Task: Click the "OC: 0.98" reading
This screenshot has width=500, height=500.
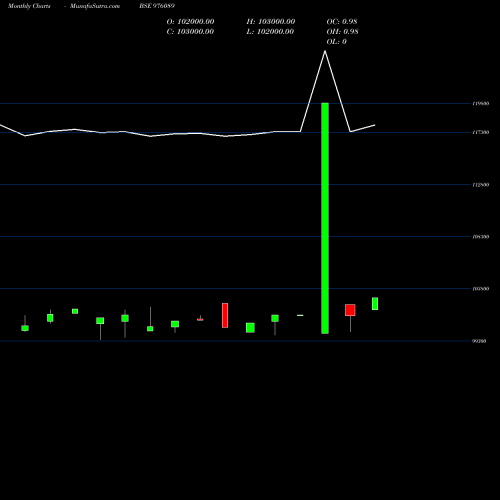Action: point(342,22)
